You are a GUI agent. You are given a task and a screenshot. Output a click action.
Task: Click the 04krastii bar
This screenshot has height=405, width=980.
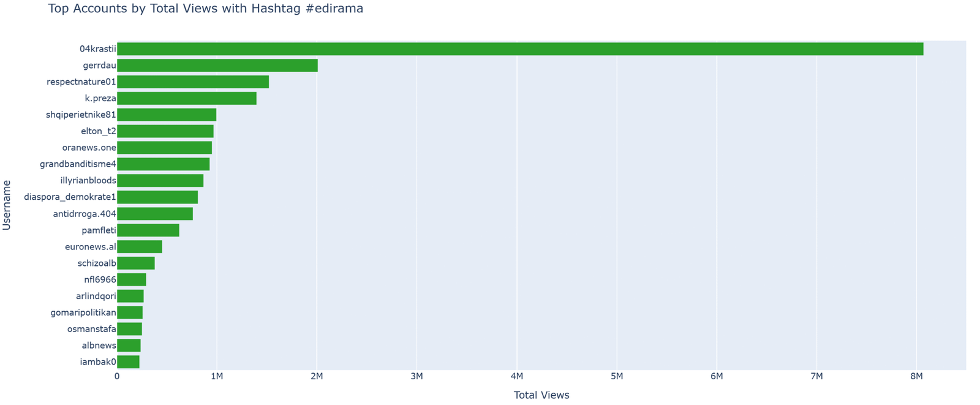519,49
